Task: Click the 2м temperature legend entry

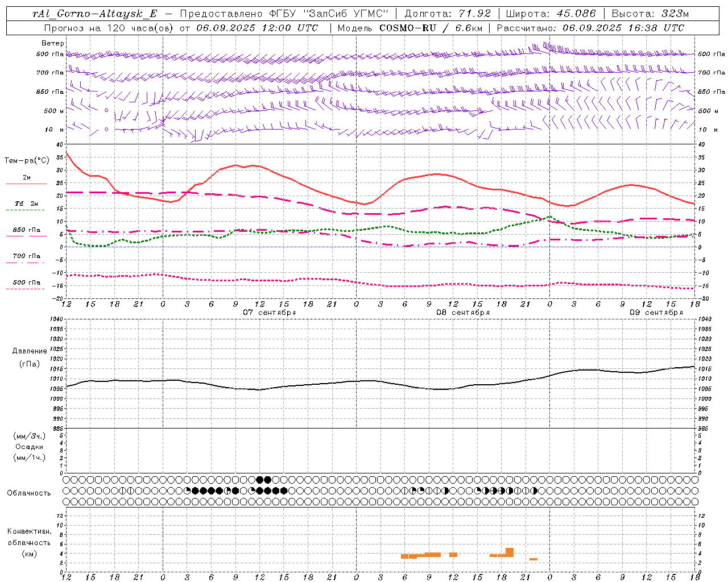Action: pos(27,178)
